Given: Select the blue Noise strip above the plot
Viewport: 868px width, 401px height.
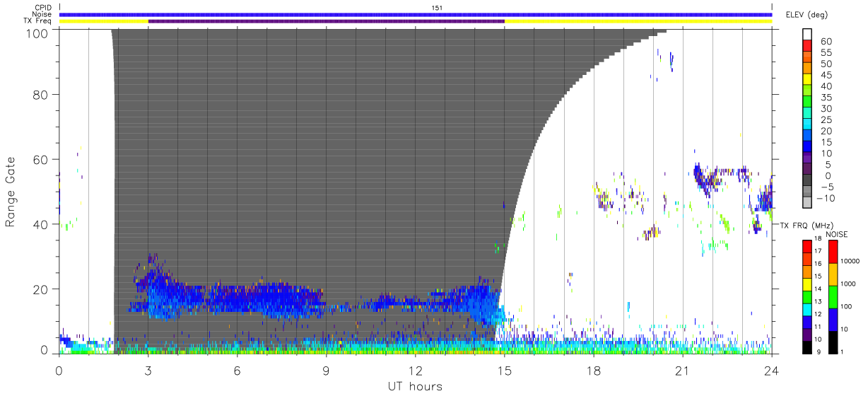Looking at the screenshot, I should click(416, 14).
